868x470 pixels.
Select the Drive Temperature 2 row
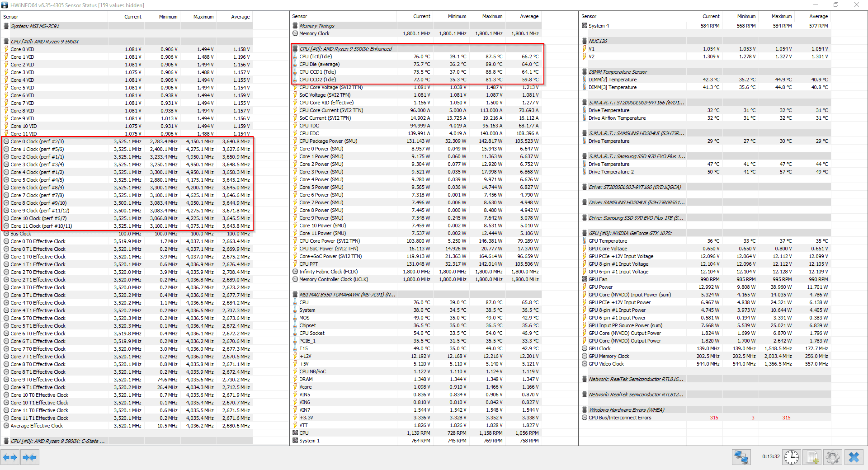coord(705,172)
